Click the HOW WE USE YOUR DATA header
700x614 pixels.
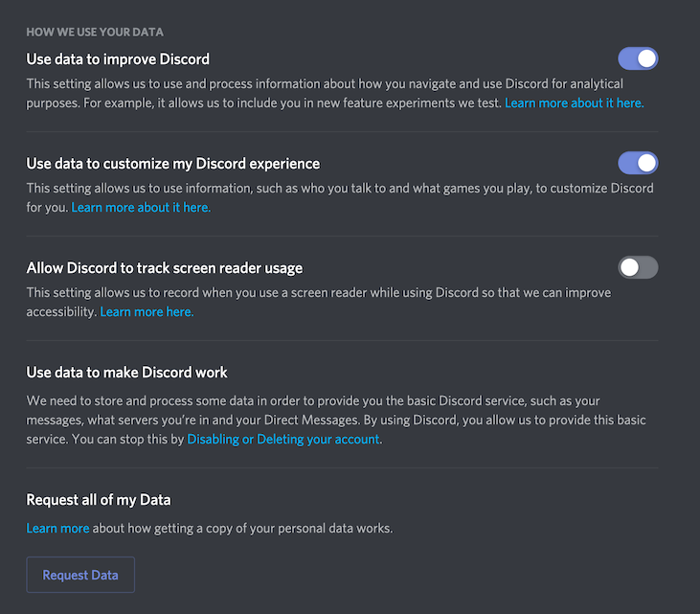(95, 32)
